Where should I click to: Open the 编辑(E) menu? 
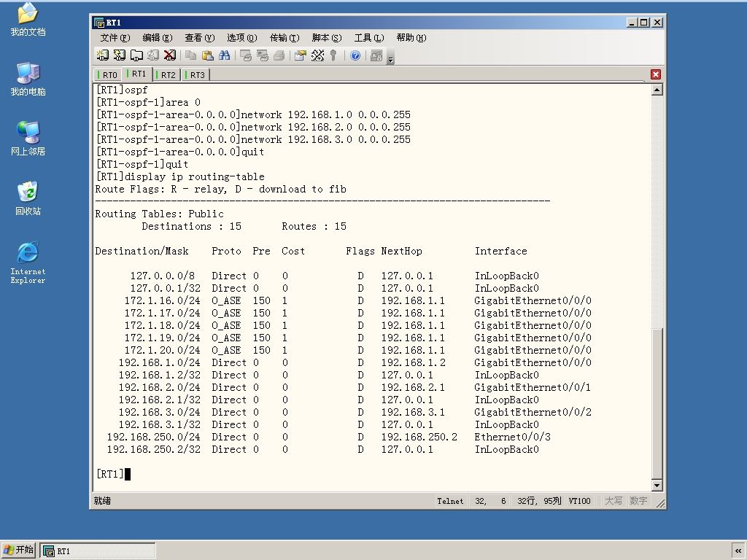[158, 38]
